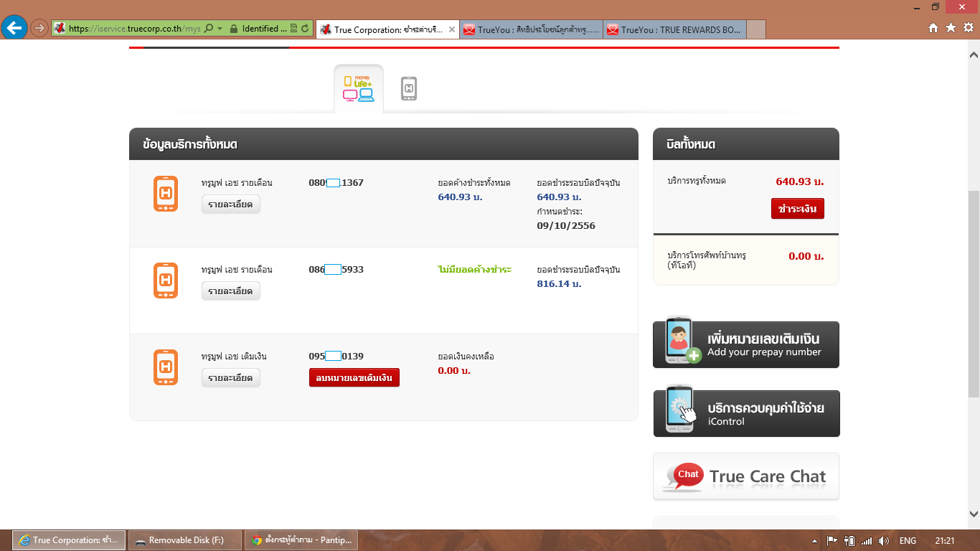Click the red ลบหมายเลขเติมเงิน button
Screen dimensions: 980x551
354,377
